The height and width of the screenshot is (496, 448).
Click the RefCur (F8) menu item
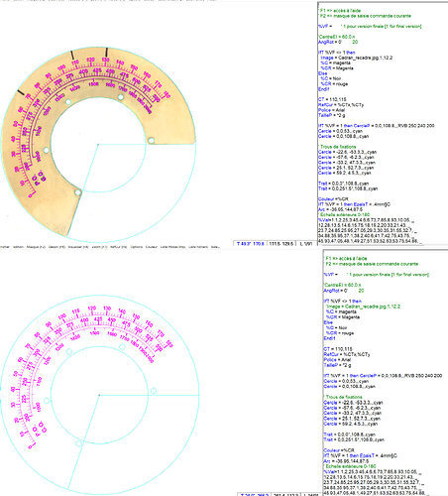point(118,247)
